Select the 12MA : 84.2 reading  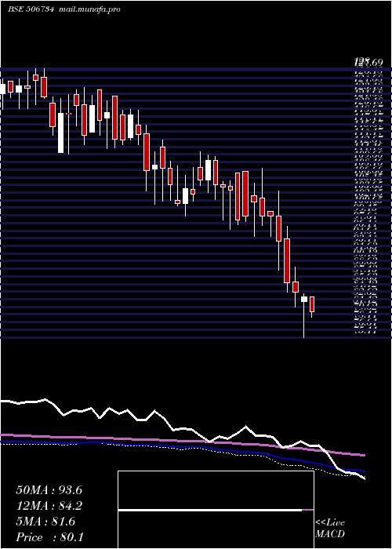coord(49,506)
